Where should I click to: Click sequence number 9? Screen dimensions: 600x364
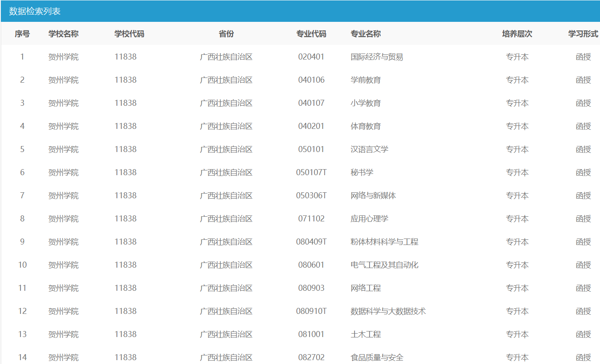(x=22, y=242)
